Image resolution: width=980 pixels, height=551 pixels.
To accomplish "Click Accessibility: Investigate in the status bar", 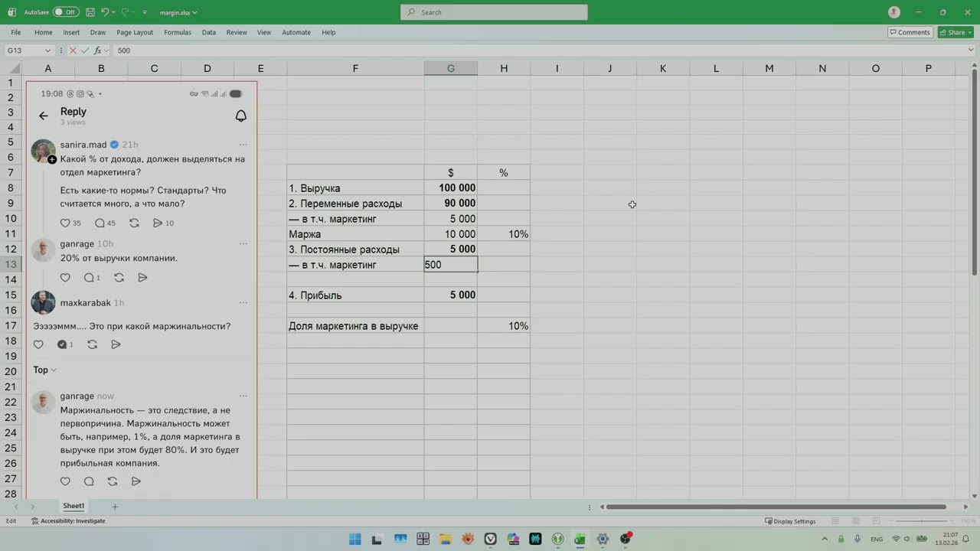I will (68, 521).
